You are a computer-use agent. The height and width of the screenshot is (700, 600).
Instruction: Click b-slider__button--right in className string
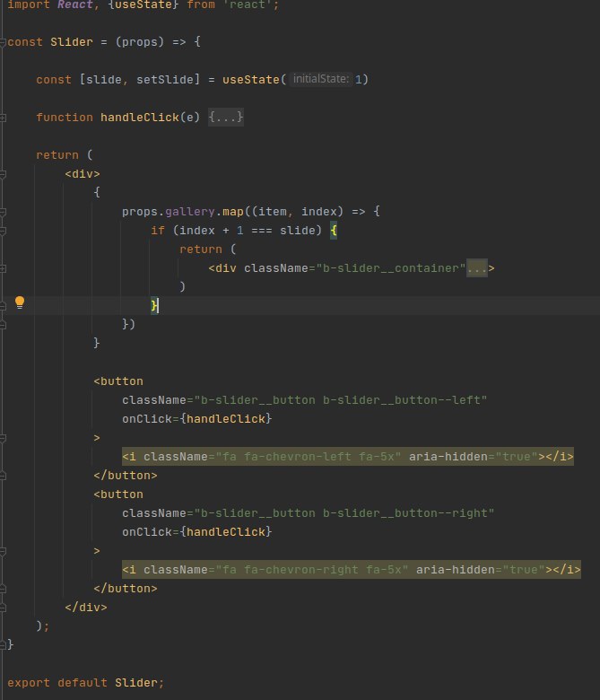404,513
